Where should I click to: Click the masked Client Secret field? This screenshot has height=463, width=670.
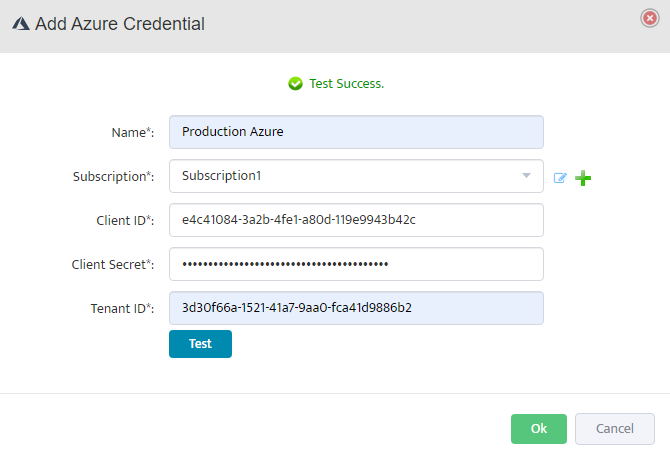(356, 264)
